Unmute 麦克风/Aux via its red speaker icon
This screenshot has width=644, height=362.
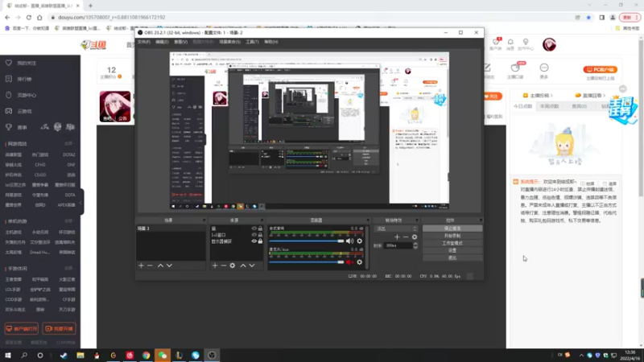pos(349,262)
